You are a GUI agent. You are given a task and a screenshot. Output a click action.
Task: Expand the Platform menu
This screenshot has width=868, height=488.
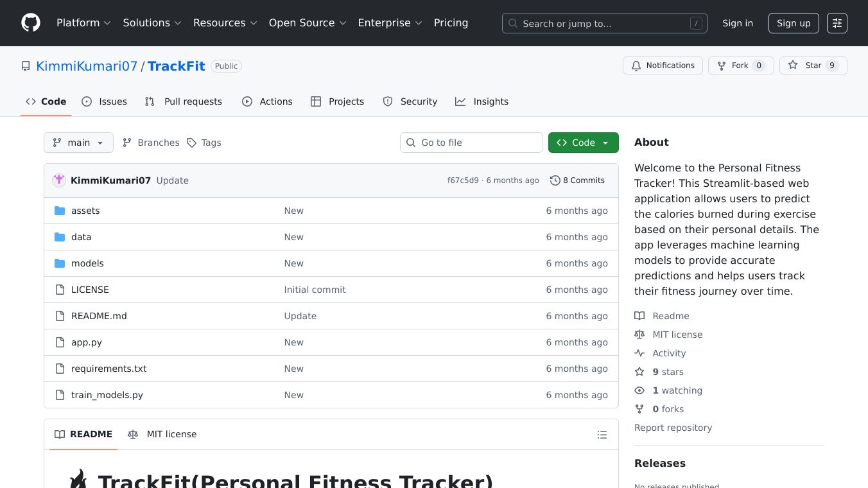click(83, 23)
